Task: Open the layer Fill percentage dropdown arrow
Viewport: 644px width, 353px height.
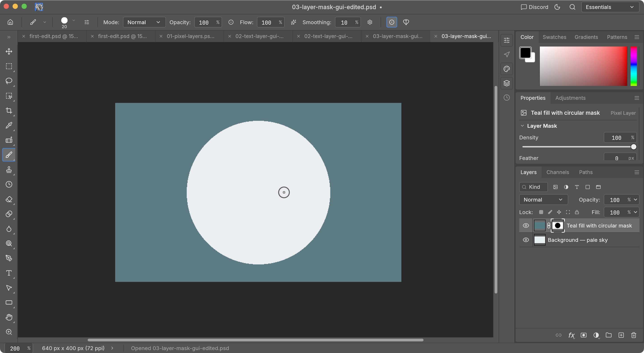Action: click(x=635, y=212)
